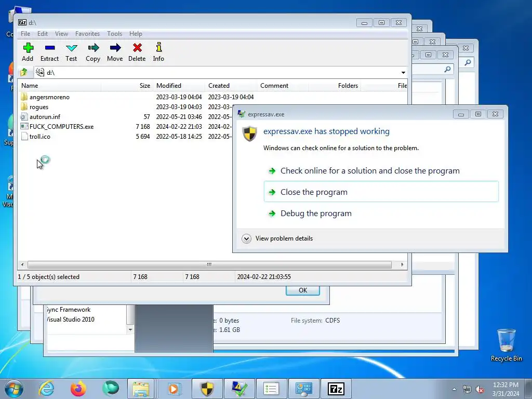
Task: Open the Tools menu
Action: coord(114,34)
